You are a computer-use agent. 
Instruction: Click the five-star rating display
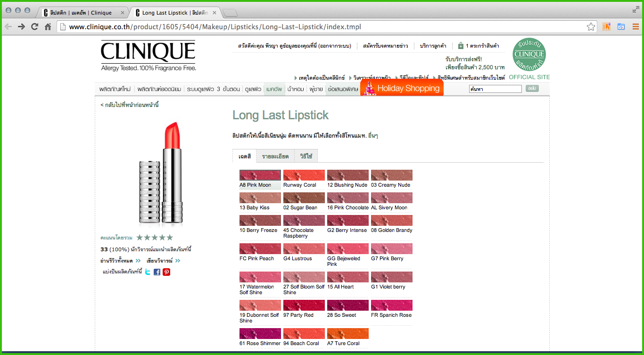click(155, 238)
